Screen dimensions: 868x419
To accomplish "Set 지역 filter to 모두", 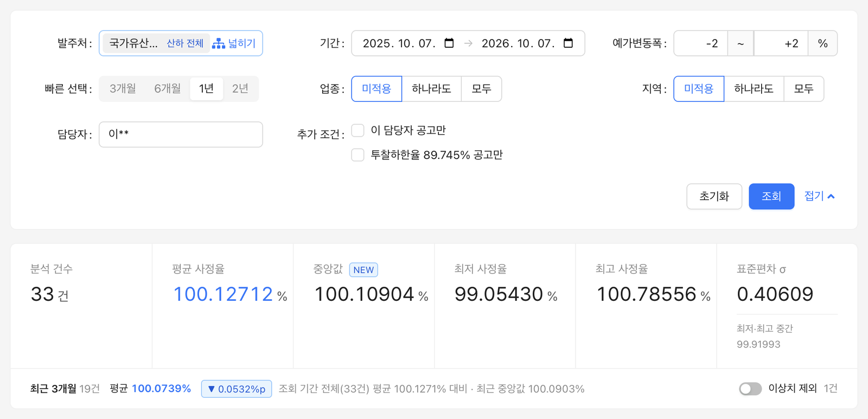I will (803, 89).
